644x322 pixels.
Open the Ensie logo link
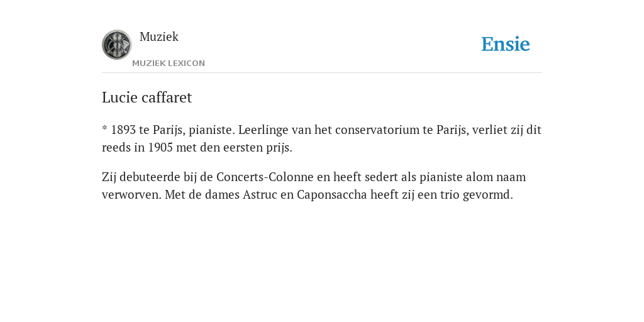(506, 44)
